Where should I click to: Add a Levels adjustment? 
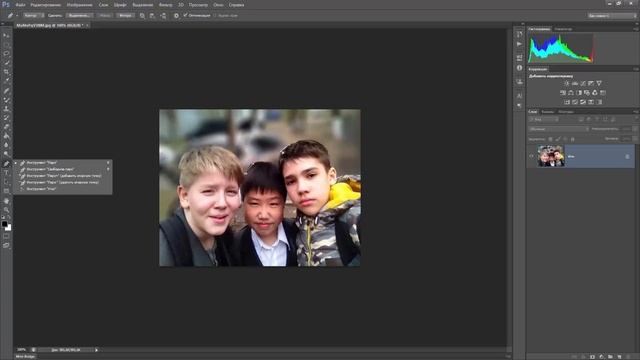click(575, 83)
